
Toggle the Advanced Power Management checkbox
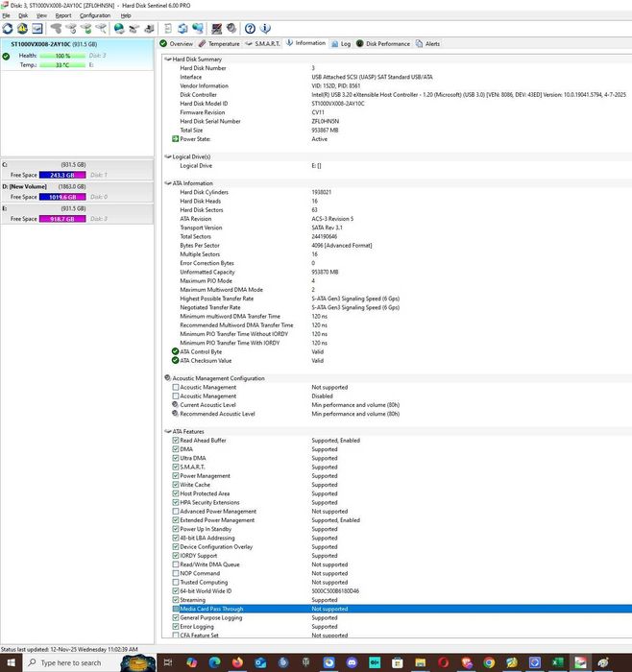point(176,511)
